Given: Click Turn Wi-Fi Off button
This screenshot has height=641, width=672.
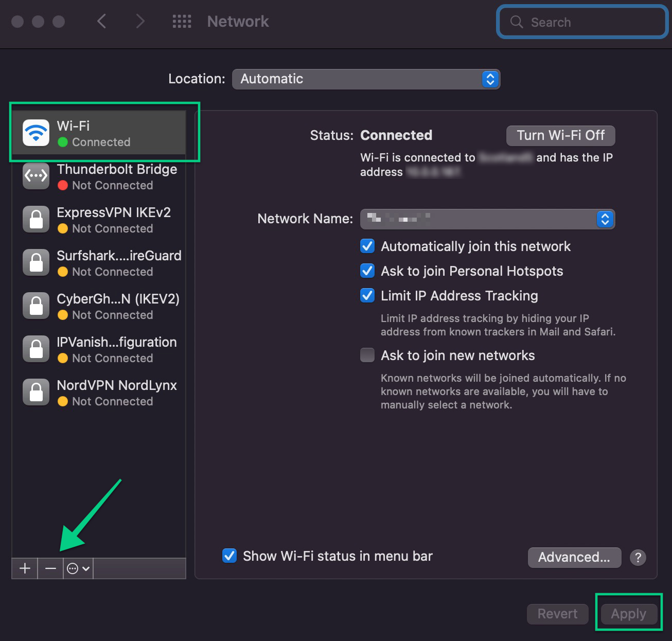Looking at the screenshot, I should click(x=560, y=135).
